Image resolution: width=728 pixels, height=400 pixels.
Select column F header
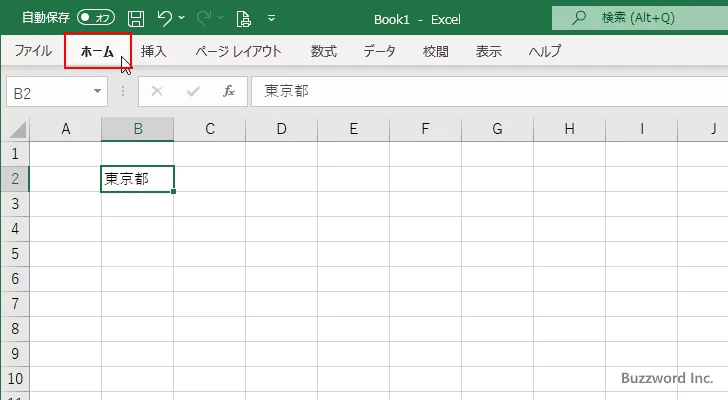[425, 129]
